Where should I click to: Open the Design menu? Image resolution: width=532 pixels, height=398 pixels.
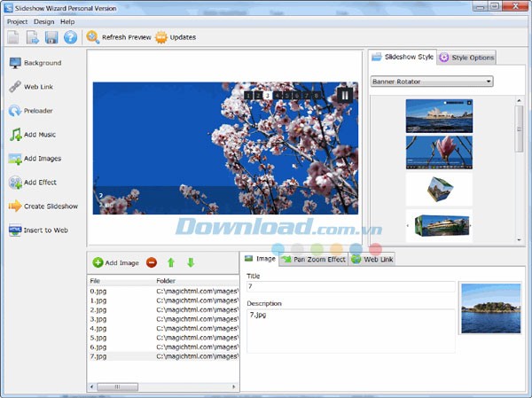click(x=43, y=21)
